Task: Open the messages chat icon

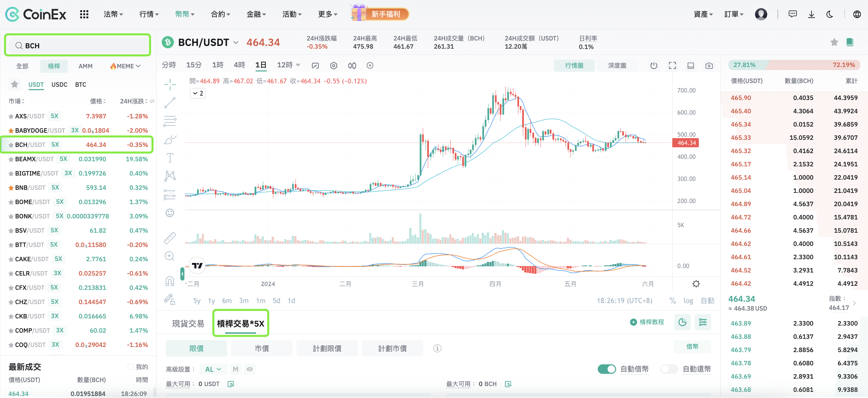Action: pyautogui.click(x=792, y=14)
